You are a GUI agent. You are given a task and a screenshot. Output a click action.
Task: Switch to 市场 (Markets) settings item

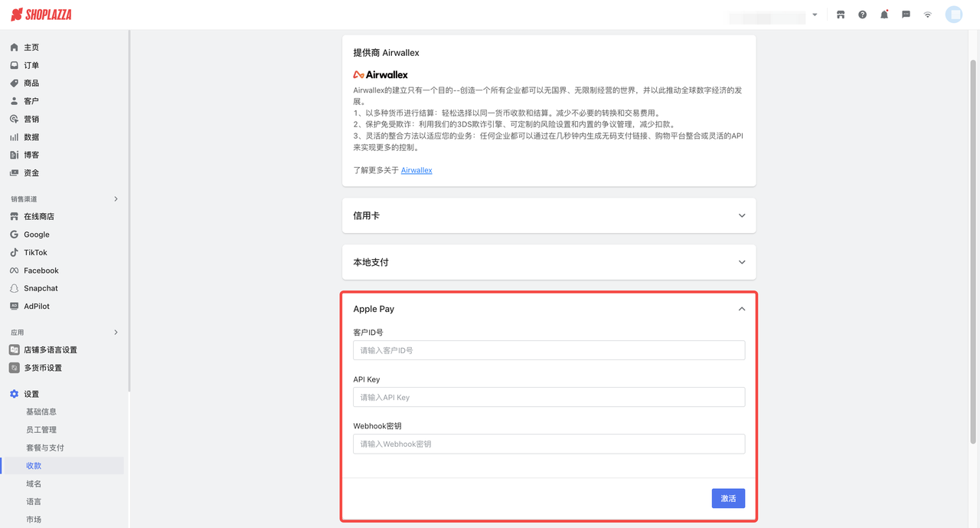pos(34,519)
